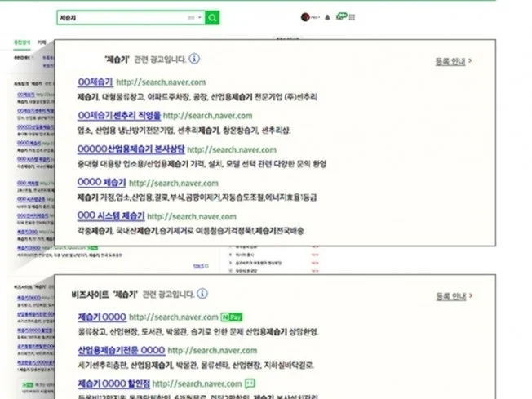Image resolution: width=532 pixels, height=399 pixels.
Task: Open 산업용제습기전문 OOOO link
Action: [122, 351]
